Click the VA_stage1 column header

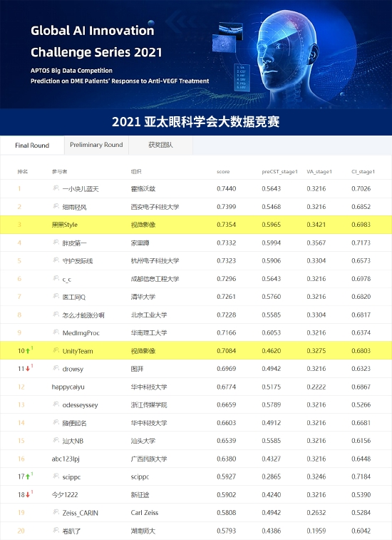point(319,171)
